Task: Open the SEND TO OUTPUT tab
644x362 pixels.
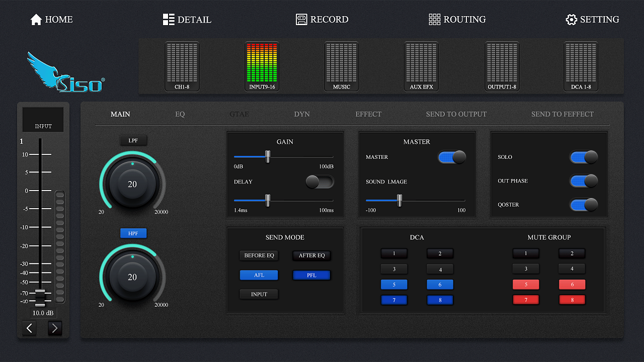Action: click(456, 114)
